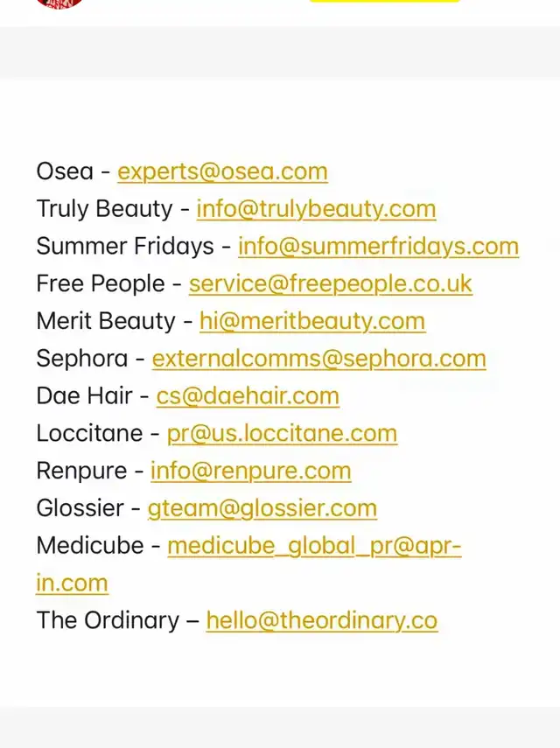Open the pr@us.loccitane.com link

coord(282,434)
